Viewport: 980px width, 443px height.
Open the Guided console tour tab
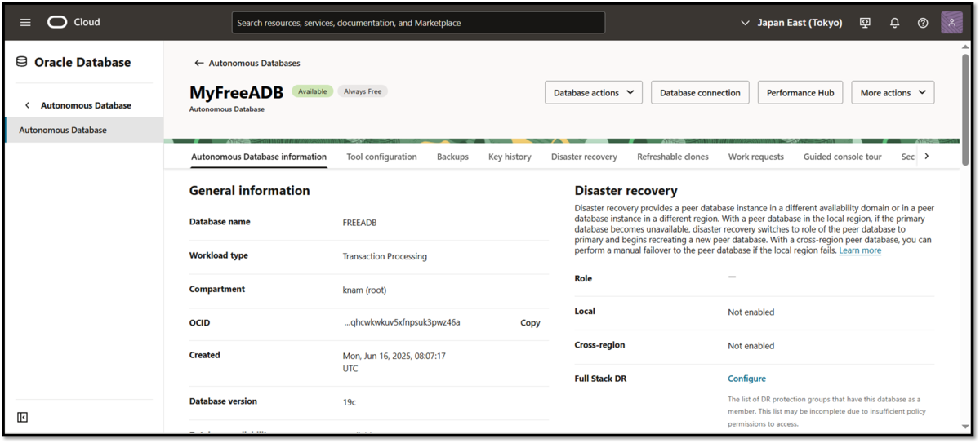(842, 157)
